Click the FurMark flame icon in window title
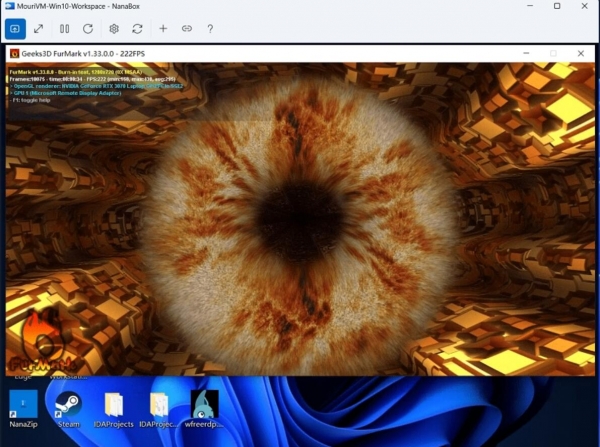 [15, 54]
